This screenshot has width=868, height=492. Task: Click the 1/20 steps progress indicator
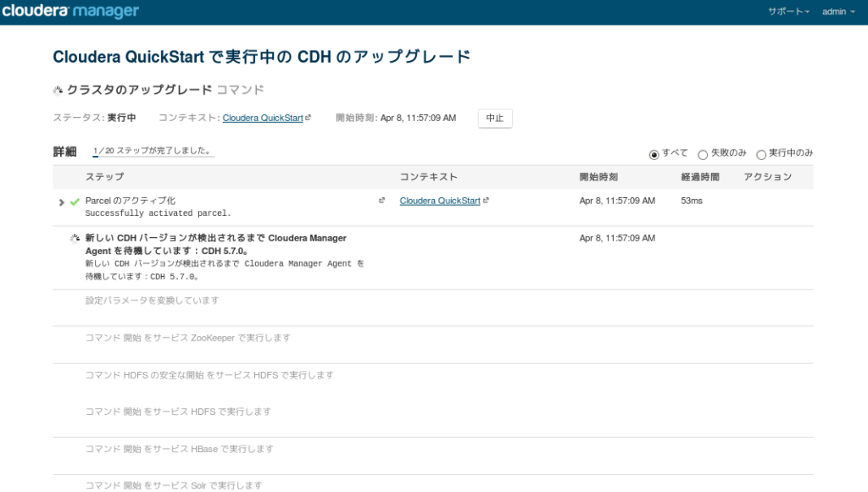pos(153,151)
